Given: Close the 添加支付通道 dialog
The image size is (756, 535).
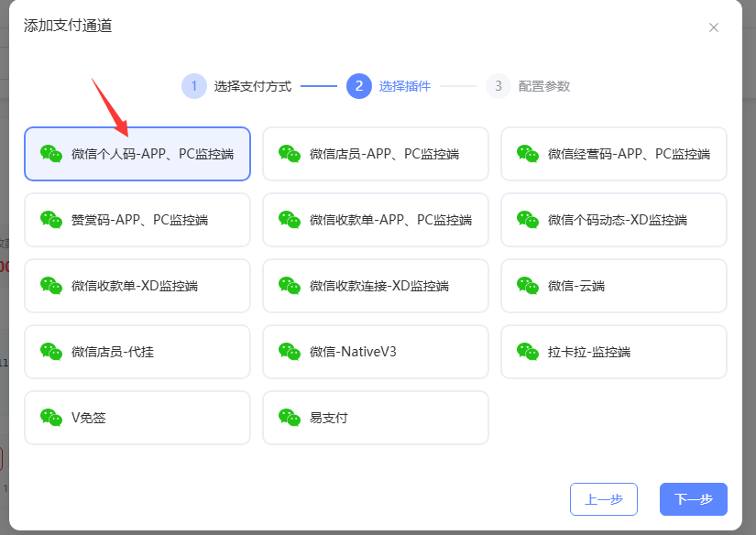Looking at the screenshot, I should [714, 27].
